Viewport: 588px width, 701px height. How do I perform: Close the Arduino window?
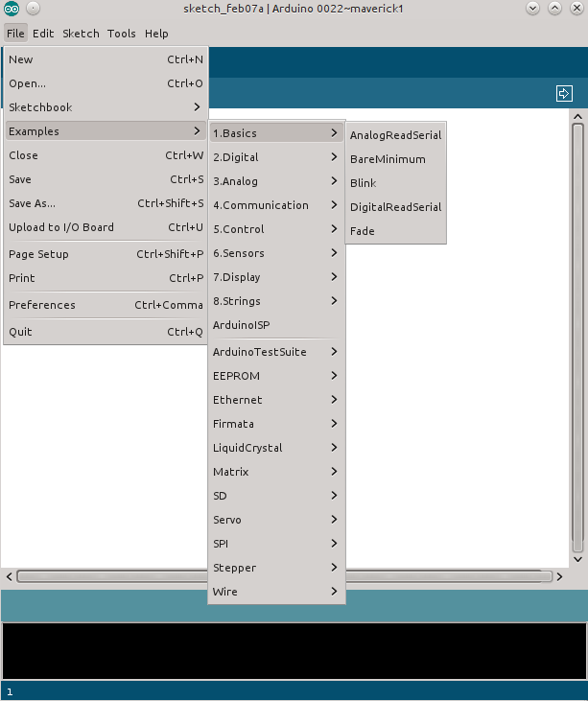[x=576, y=9]
